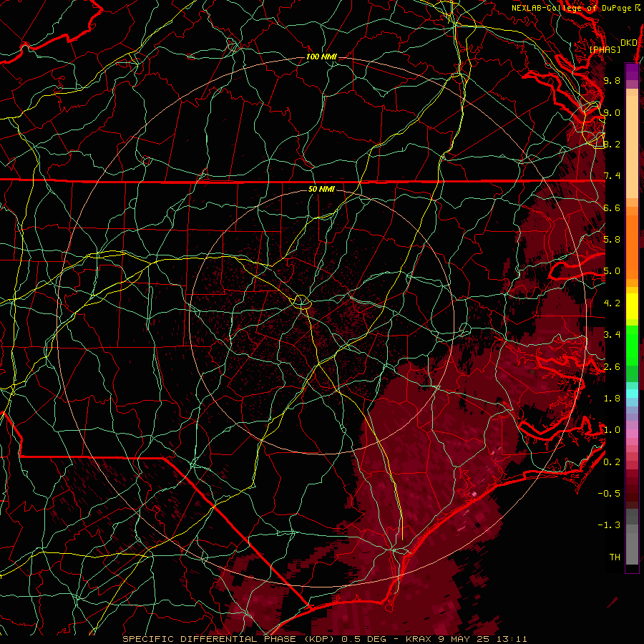Click the 3.4 legend value
644x644 pixels.
pos(612,335)
